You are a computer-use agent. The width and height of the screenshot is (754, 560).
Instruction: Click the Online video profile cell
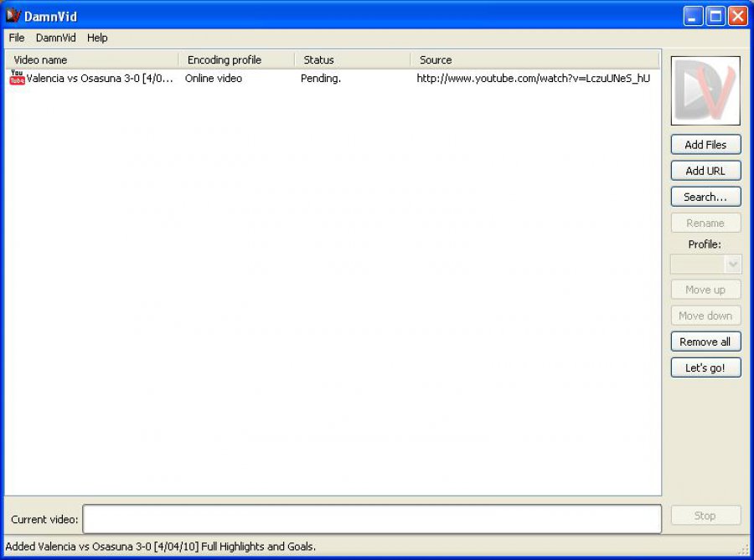click(x=214, y=79)
